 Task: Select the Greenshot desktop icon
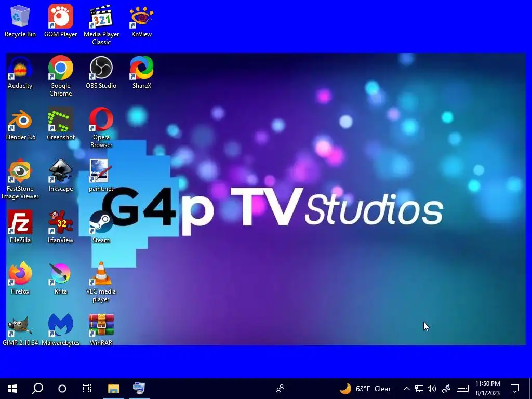60,124
